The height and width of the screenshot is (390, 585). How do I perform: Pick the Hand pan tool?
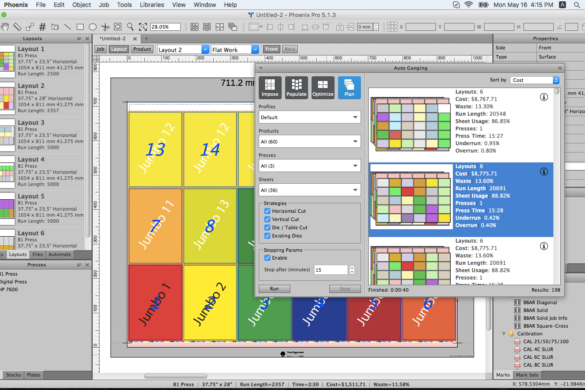click(x=5, y=26)
